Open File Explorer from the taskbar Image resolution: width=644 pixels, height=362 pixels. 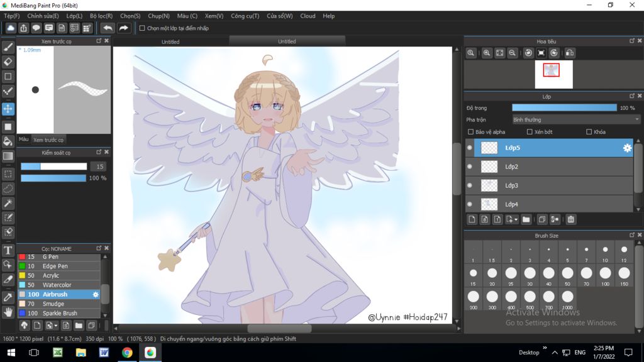pyautogui.click(x=81, y=353)
